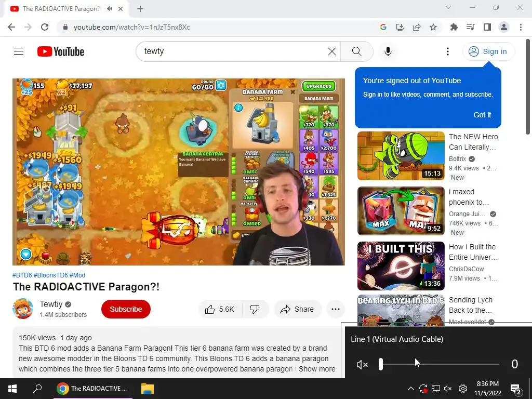Dislike the video
The width and height of the screenshot is (532, 399).
(x=255, y=309)
